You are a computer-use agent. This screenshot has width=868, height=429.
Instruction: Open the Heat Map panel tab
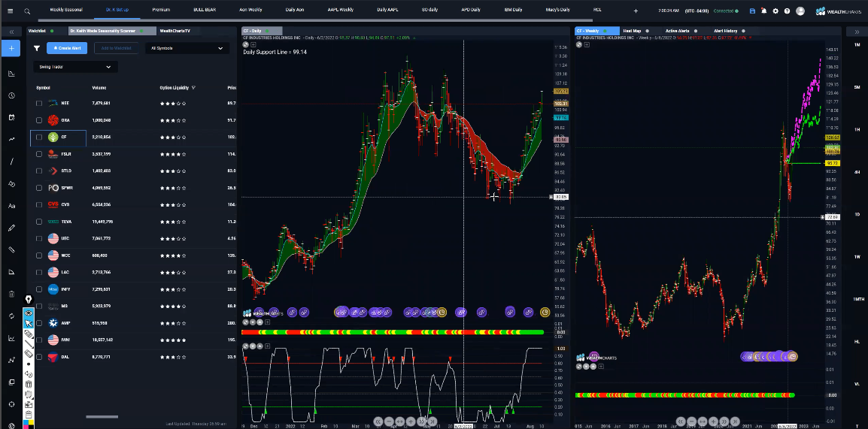tap(635, 31)
